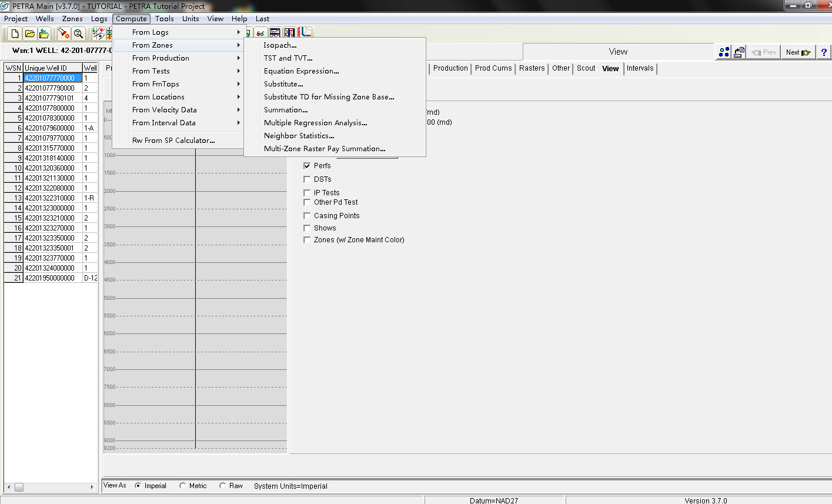832x504 pixels.
Task: Click the well list scroll right arrow
Action: (x=92, y=487)
